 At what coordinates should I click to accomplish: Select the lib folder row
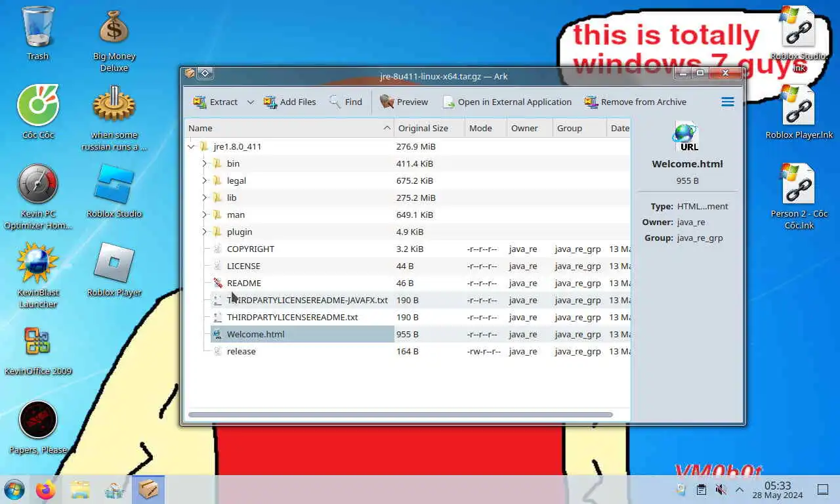point(408,198)
